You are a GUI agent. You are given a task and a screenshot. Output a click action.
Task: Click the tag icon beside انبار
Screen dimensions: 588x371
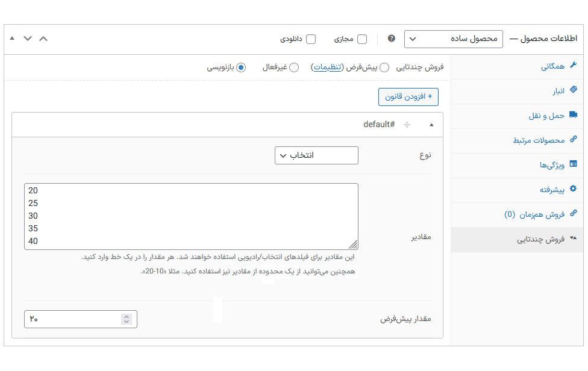[573, 90]
